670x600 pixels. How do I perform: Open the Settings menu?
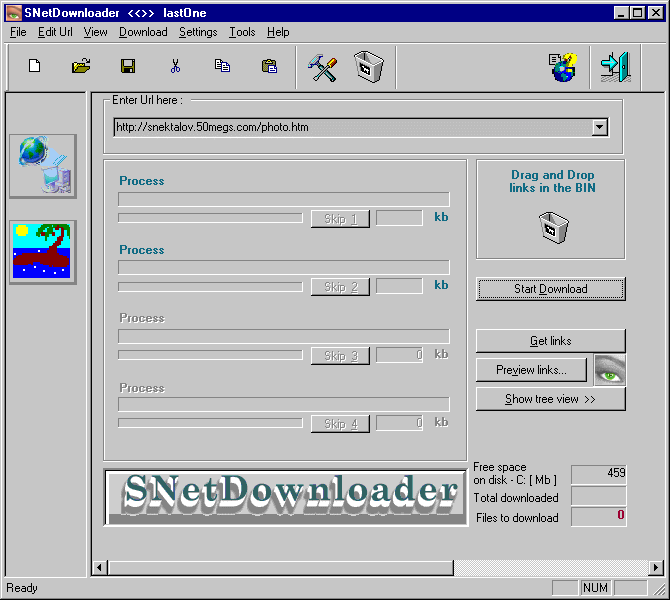[x=198, y=32]
